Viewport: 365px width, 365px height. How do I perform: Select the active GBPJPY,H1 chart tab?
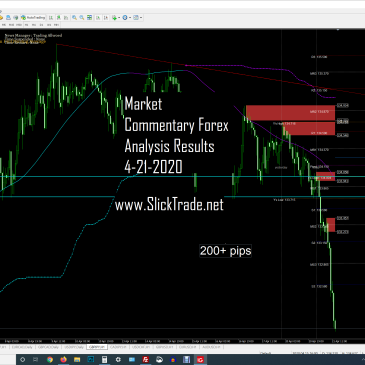click(97, 347)
